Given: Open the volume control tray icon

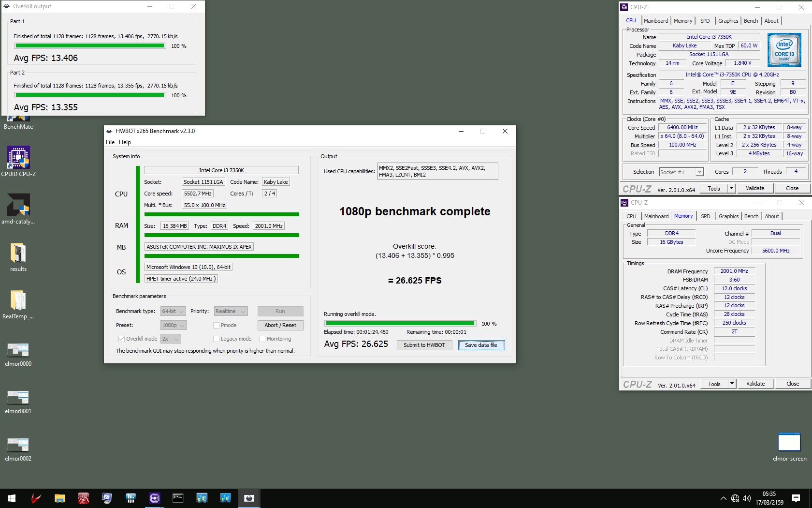Looking at the screenshot, I should tap(747, 498).
